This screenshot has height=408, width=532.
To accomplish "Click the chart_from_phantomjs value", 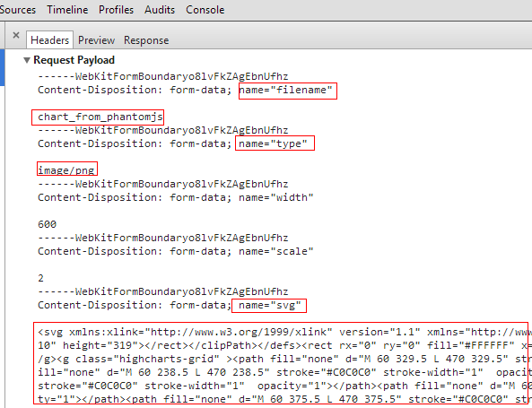I will [x=100, y=117].
